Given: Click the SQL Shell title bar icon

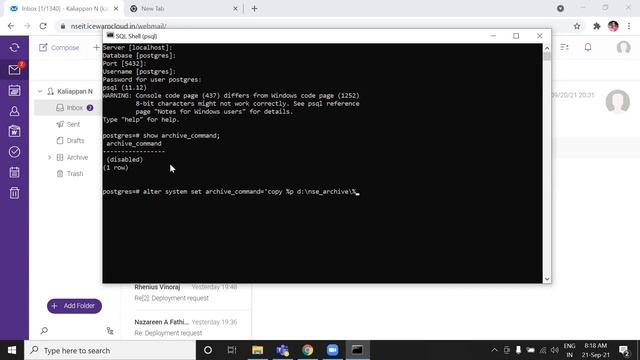Looking at the screenshot, I should click(110, 36).
